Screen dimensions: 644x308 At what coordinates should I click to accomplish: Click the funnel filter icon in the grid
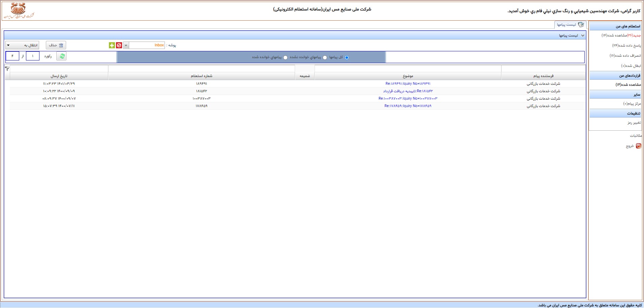coord(7,69)
